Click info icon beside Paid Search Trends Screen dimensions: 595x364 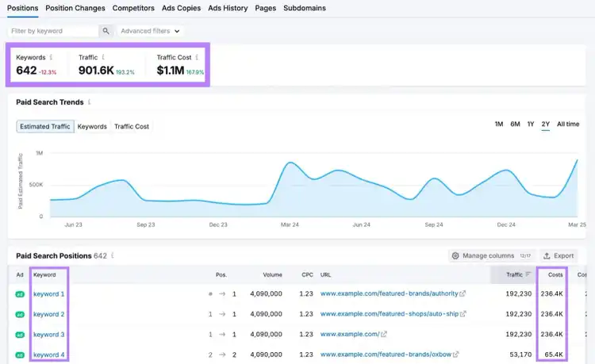click(x=90, y=102)
